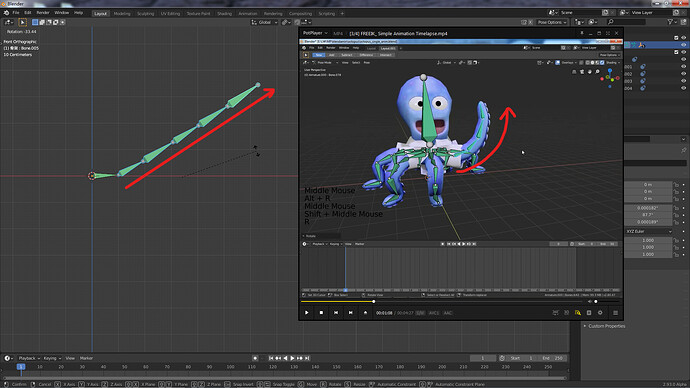The image size is (690, 388).
Task: Switch to the UV Editing workspace tab
Action: pos(170,14)
